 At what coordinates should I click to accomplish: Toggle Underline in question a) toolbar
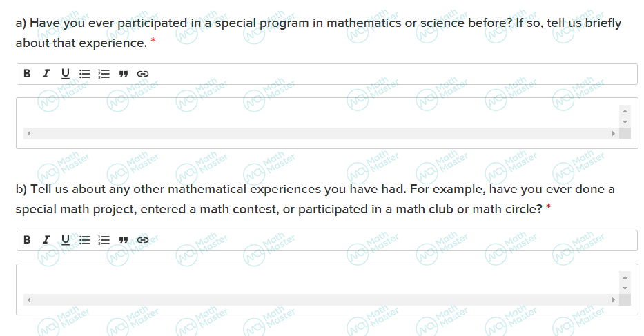66,74
